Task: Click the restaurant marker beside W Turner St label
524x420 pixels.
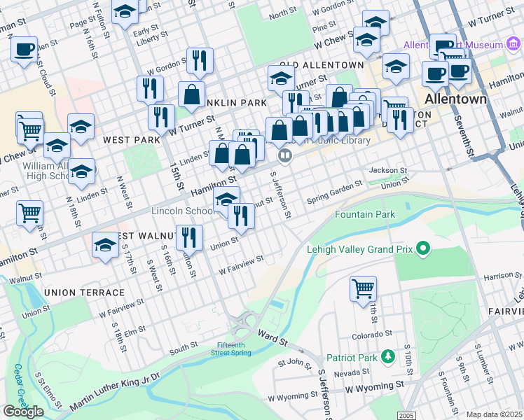Action: click(161, 117)
